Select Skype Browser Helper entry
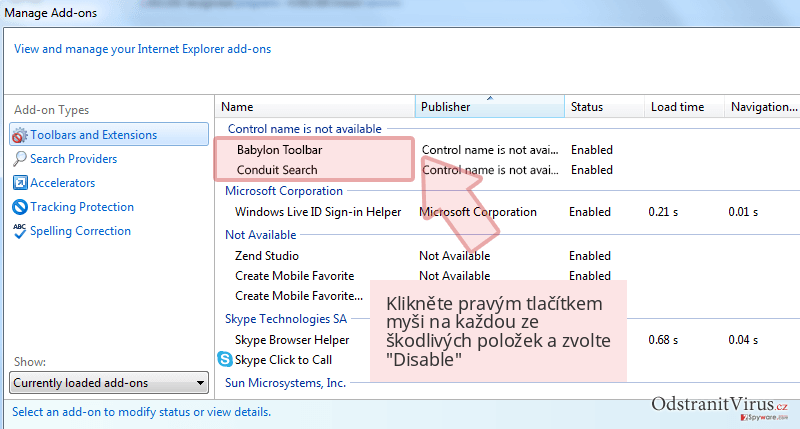 point(292,340)
